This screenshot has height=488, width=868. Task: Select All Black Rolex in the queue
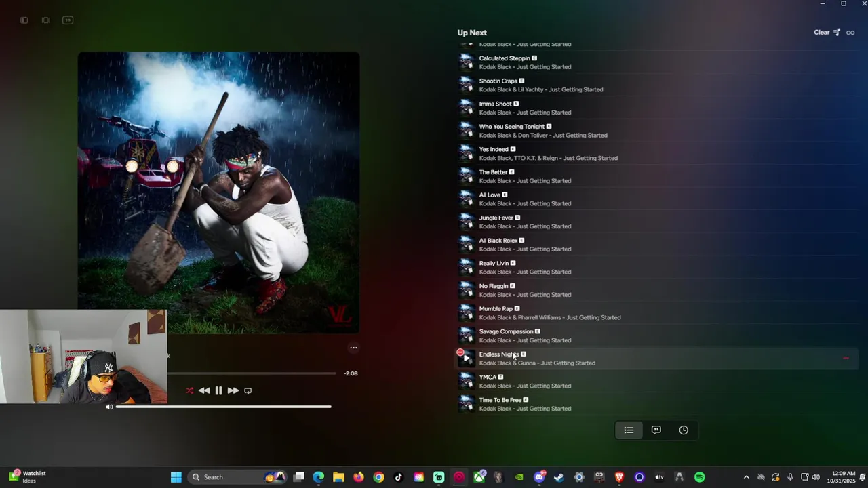coord(658,245)
